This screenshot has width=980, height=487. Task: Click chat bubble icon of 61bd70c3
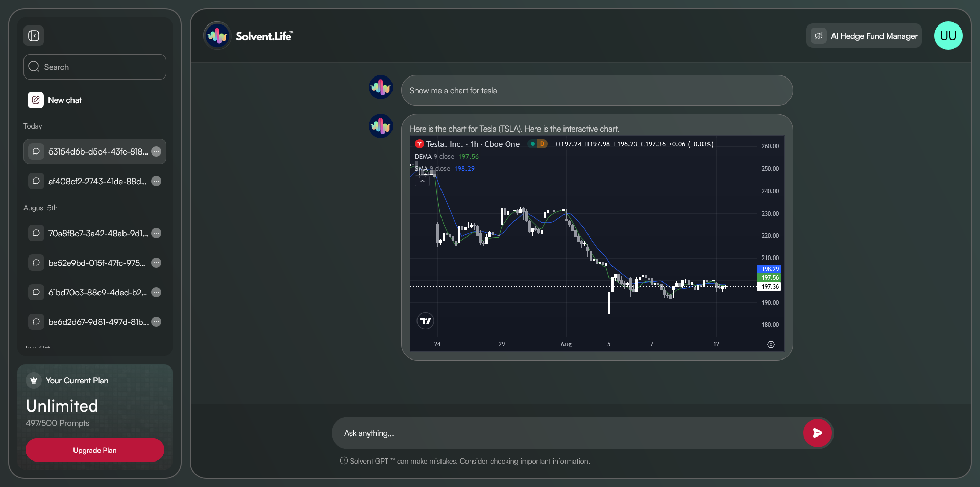point(36,292)
